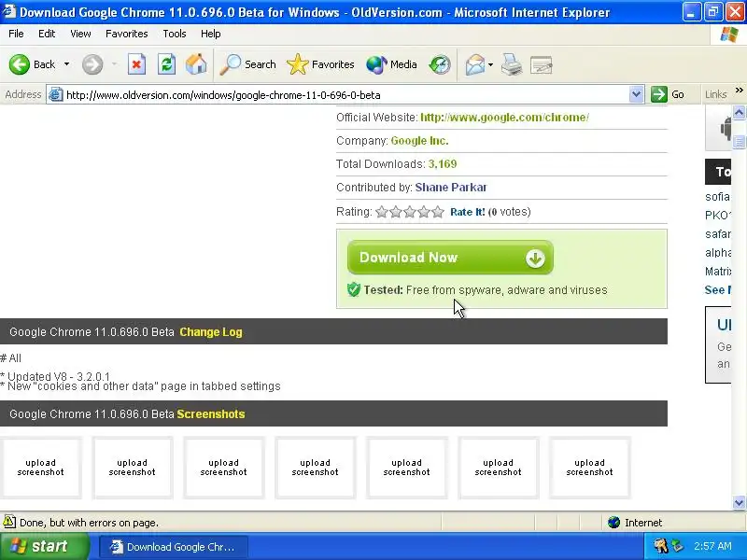Click the Internet zone globe icon
The image size is (747, 560).
coord(613,523)
